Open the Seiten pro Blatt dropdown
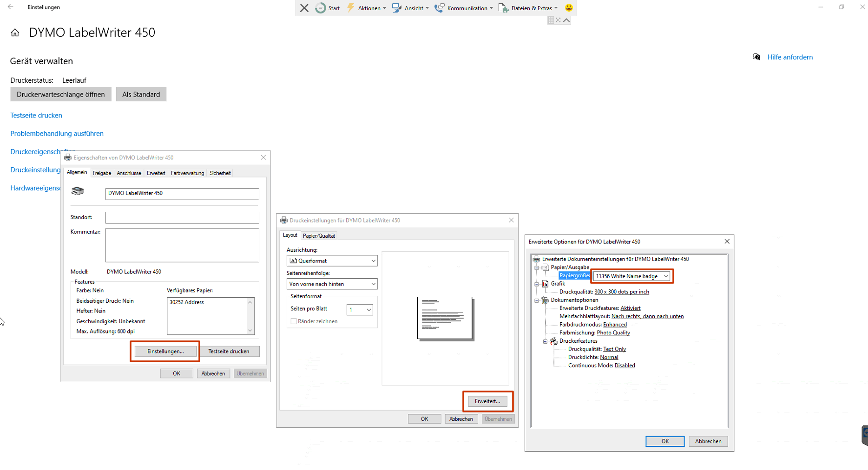This screenshot has height=470, width=868. point(360,310)
